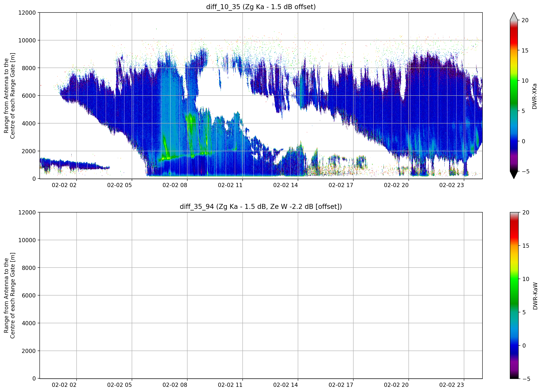Click top colorbar tick label '10'
The width and height of the screenshot is (542, 392).
(x=525, y=81)
